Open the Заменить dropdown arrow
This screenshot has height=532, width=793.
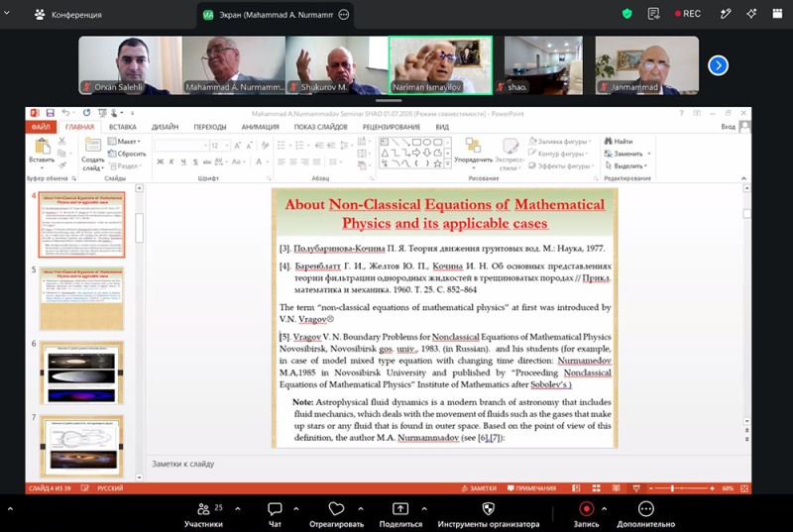coord(649,154)
